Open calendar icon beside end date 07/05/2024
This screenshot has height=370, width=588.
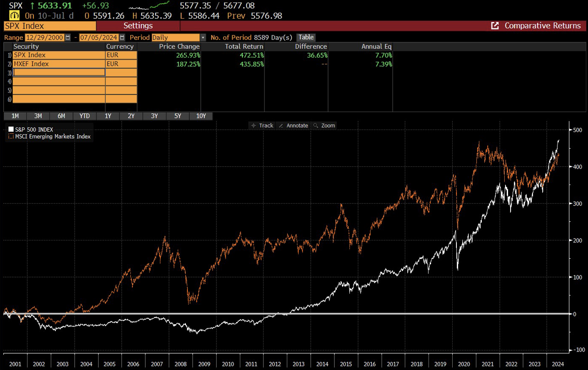pos(122,37)
